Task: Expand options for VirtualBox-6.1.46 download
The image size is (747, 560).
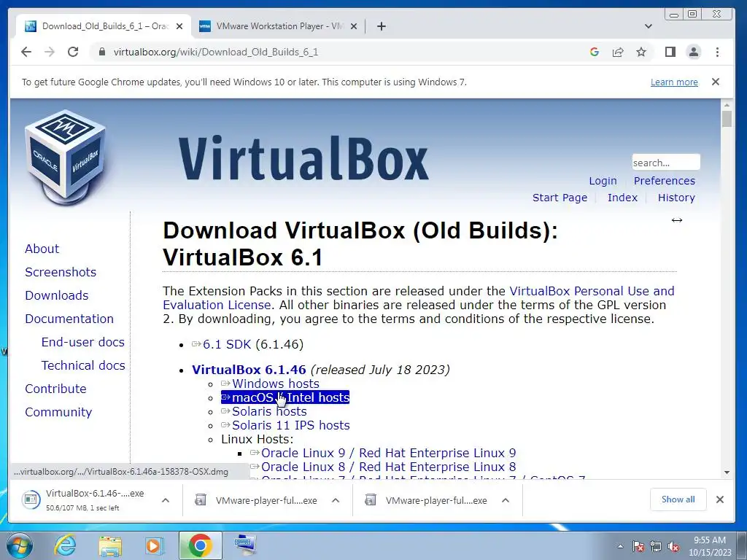Action: point(166,500)
